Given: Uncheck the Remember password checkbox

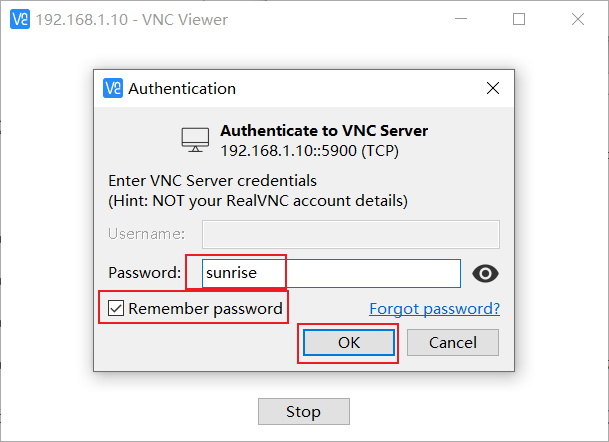Looking at the screenshot, I should 116,308.
